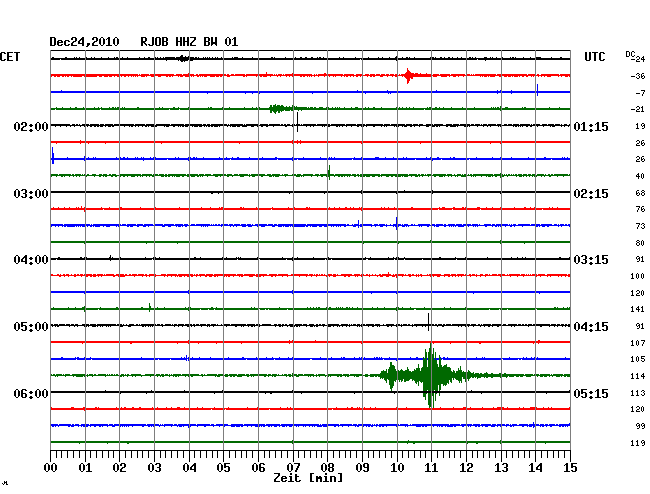Click the black spike on the 05:00 trace
650x494 pixels.
tap(428, 322)
